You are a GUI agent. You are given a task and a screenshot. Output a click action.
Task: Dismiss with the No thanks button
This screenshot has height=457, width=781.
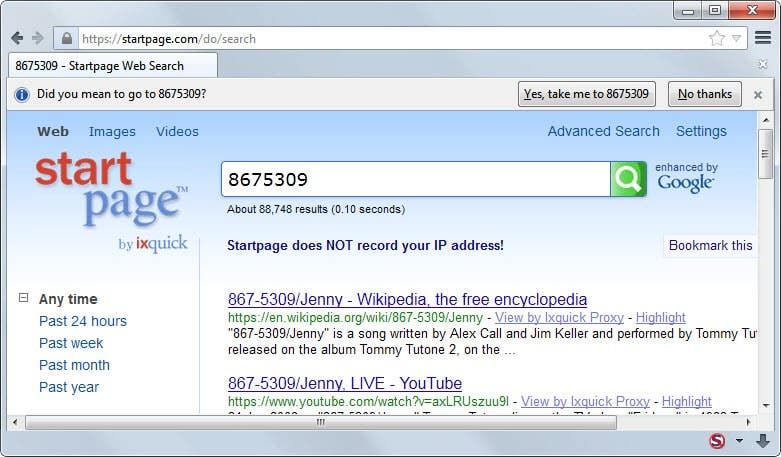(x=705, y=94)
